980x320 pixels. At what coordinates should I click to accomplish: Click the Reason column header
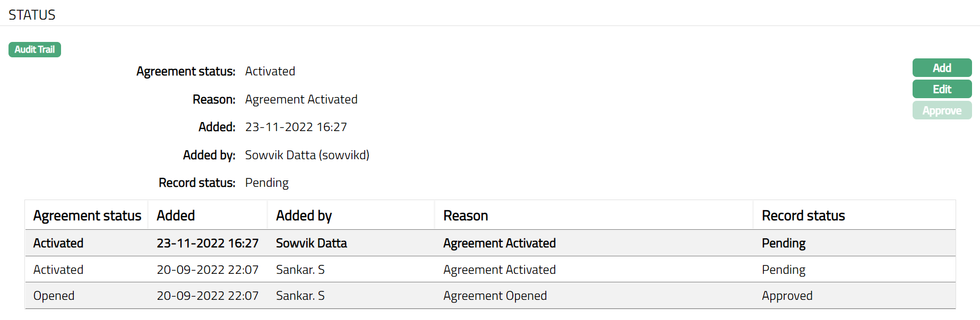466,215
